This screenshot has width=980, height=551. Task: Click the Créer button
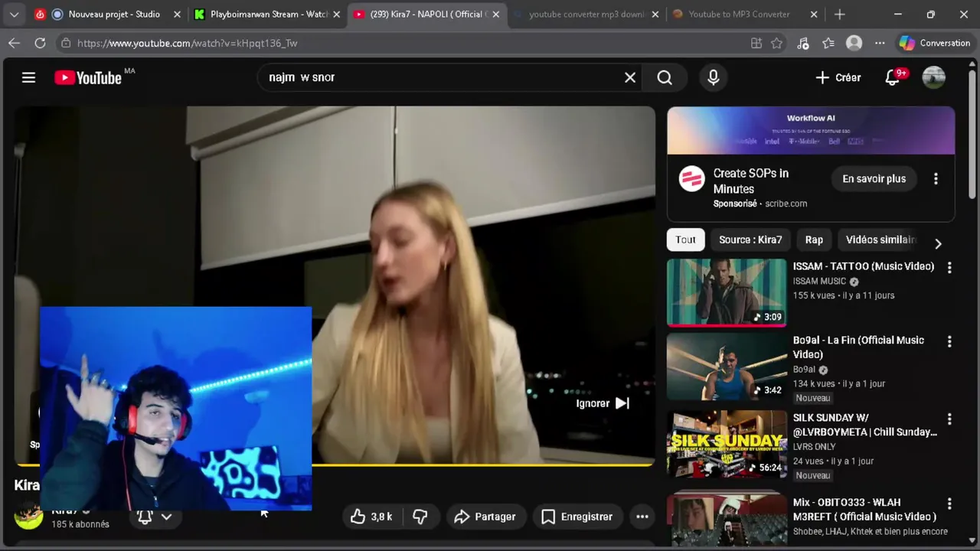pos(838,77)
